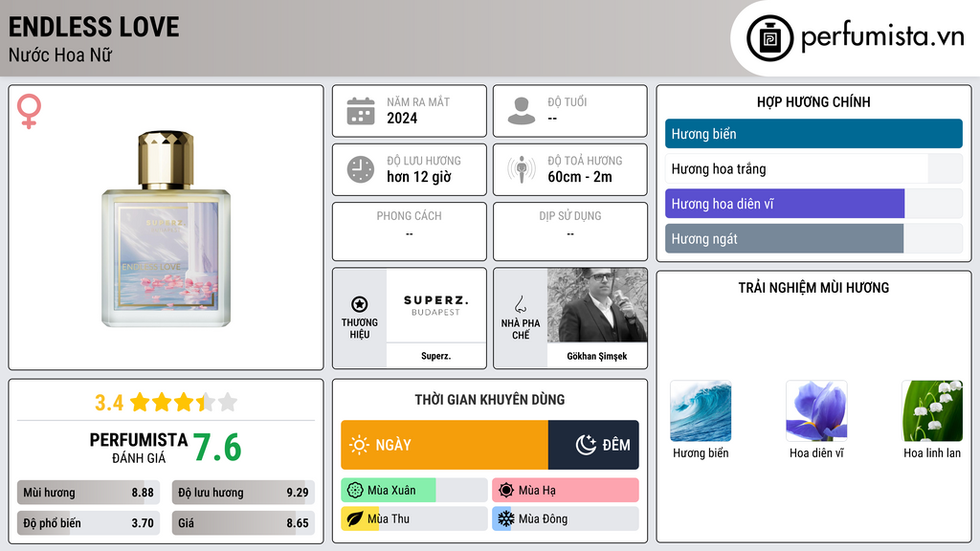
Task: Select the Đêm nighttime segment
Action: click(593, 445)
